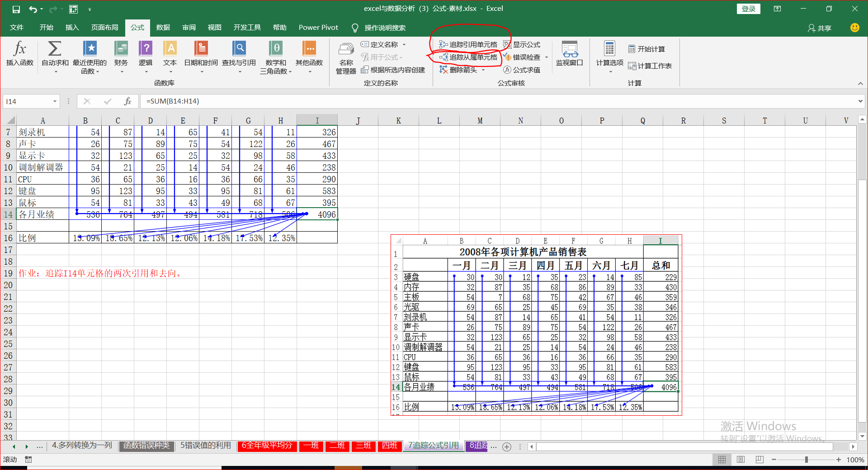
Task: Open Recently Used functions list
Action: click(x=90, y=57)
